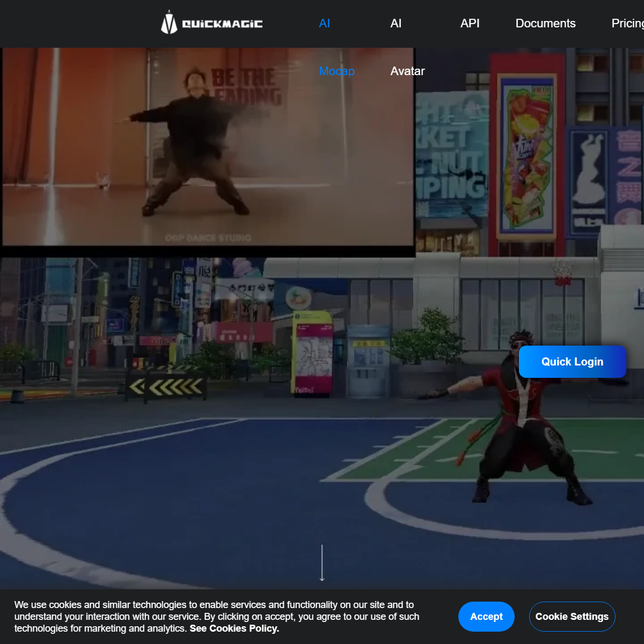Go to Documents in the navigation bar
The image size is (644, 644).
[545, 24]
